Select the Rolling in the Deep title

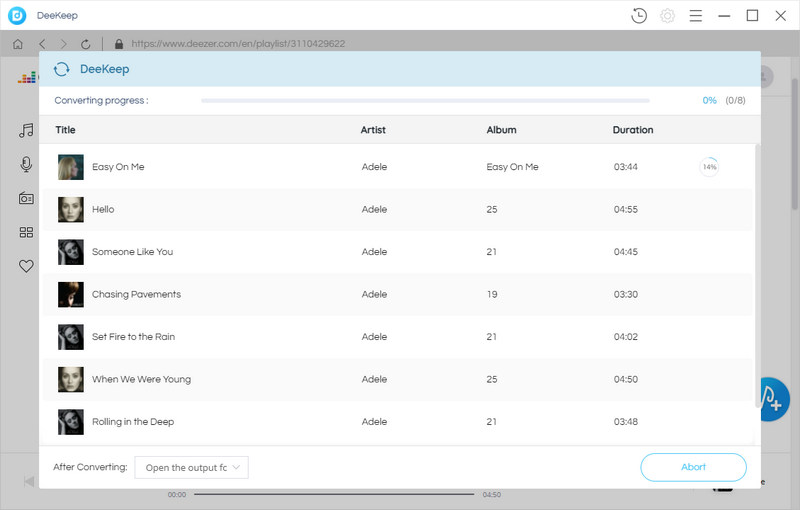click(133, 422)
